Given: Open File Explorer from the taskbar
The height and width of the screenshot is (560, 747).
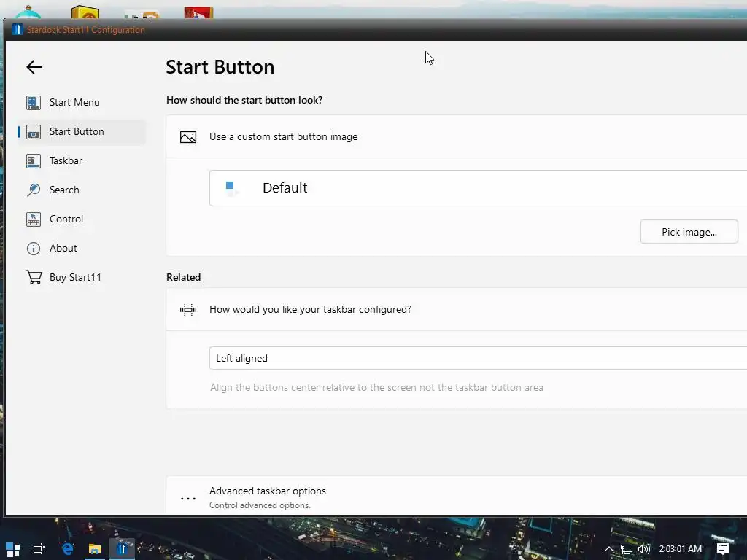Looking at the screenshot, I should click(95, 549).
